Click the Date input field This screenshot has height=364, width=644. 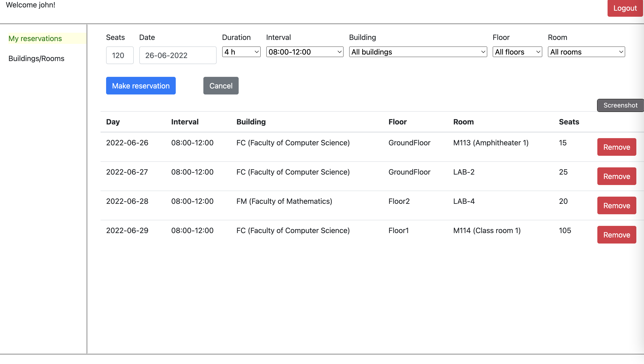tap(178, 55)
